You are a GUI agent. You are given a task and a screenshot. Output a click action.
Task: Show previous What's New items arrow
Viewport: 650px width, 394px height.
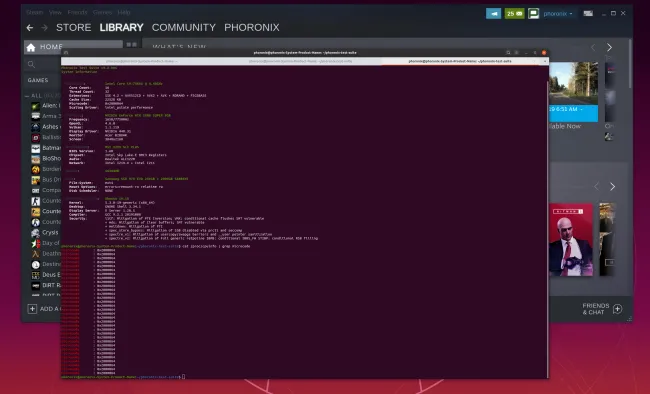(x=593, y=47)
